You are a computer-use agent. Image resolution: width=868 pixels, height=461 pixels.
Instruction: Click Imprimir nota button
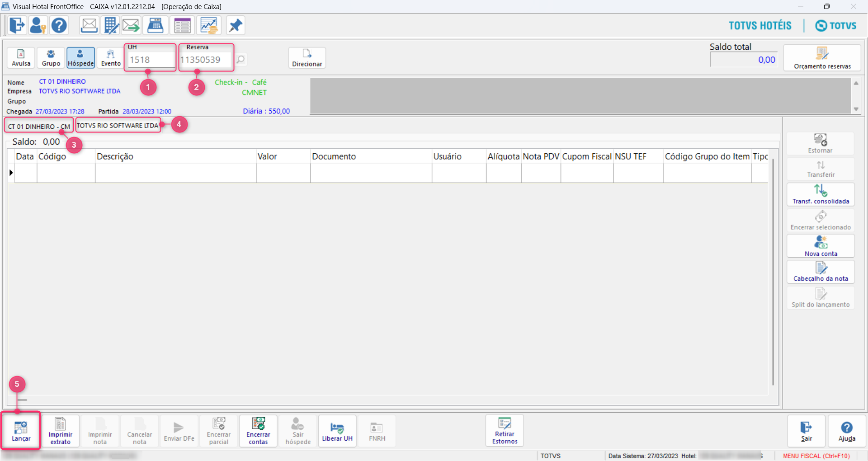coord(100,431)
